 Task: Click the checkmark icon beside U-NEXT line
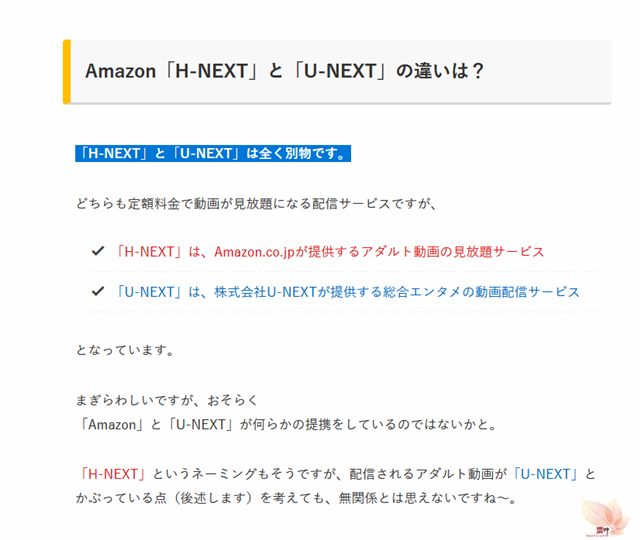pyautogui.click(x=98, y=291)
